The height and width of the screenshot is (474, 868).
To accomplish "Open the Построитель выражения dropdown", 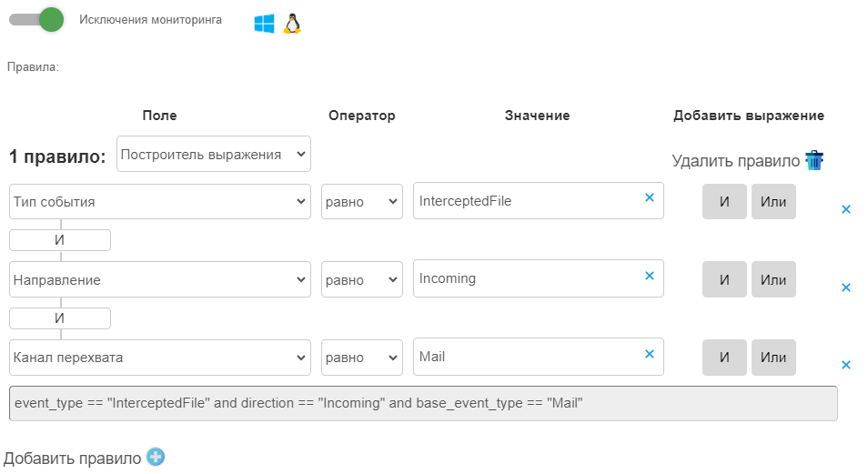I will tap(214, 155).
